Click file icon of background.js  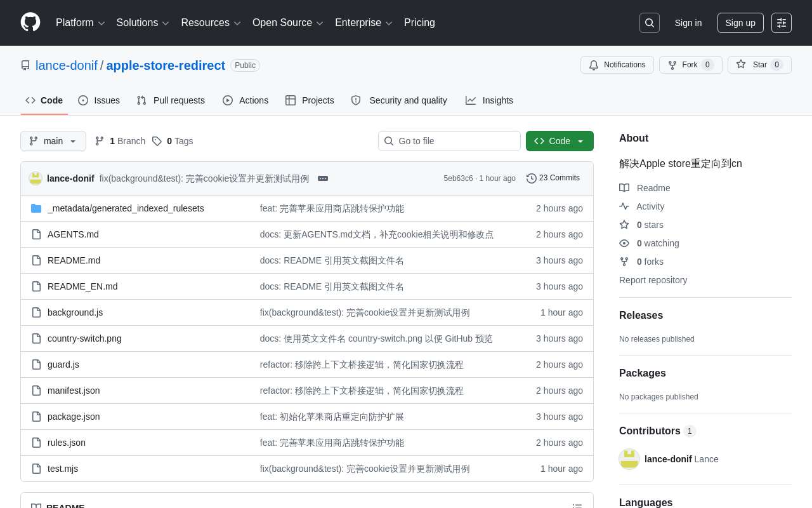click(x=36, y=312)
